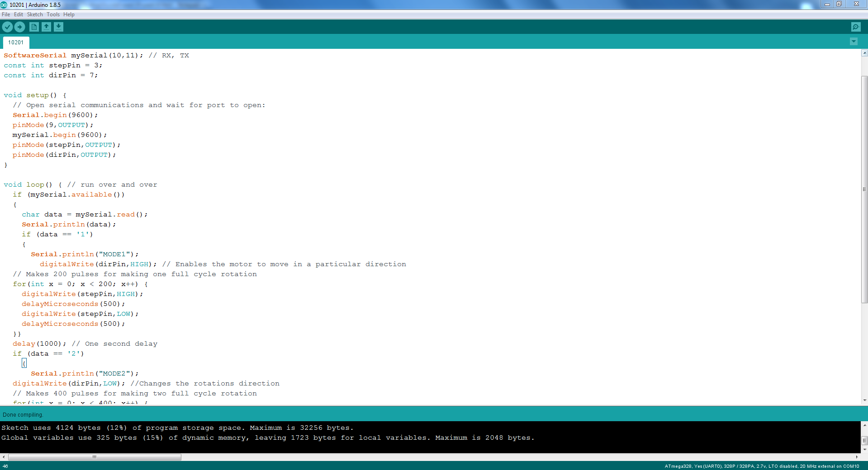The width and height of the screenshot is (868, 470).
Task: Click the editor scrollbar up arrow
Action: [x=864, y=53]
